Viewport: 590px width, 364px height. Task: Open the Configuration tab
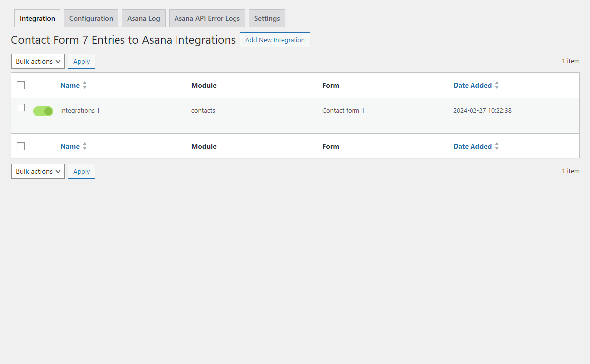coord(91,18)
